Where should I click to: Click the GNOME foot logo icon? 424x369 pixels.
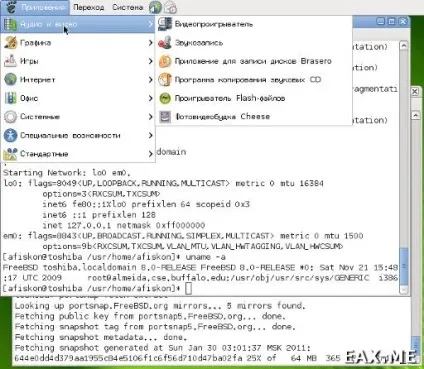pyautogui.click(x=11, y=7)
